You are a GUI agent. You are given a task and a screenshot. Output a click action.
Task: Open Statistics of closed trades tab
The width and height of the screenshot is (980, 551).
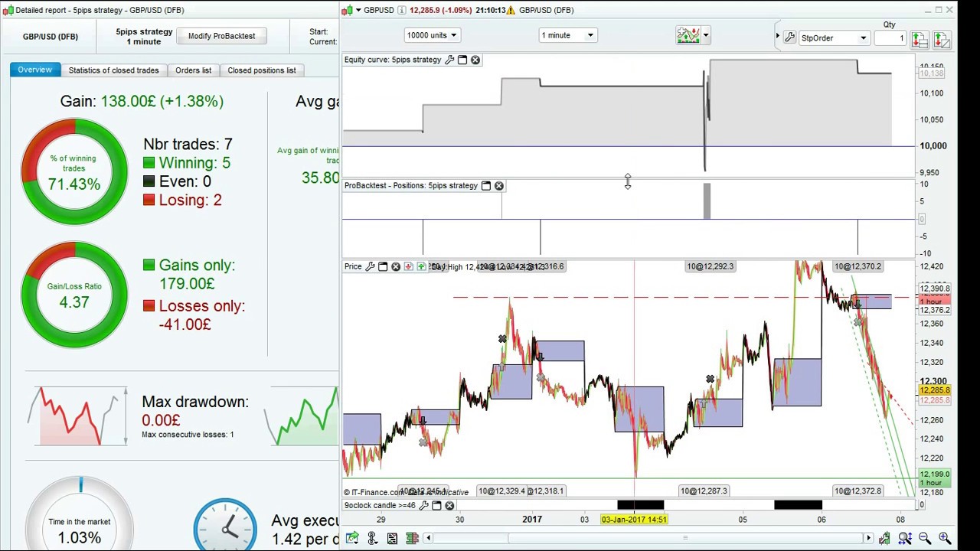pyautogui.click(x=113, y=70)
